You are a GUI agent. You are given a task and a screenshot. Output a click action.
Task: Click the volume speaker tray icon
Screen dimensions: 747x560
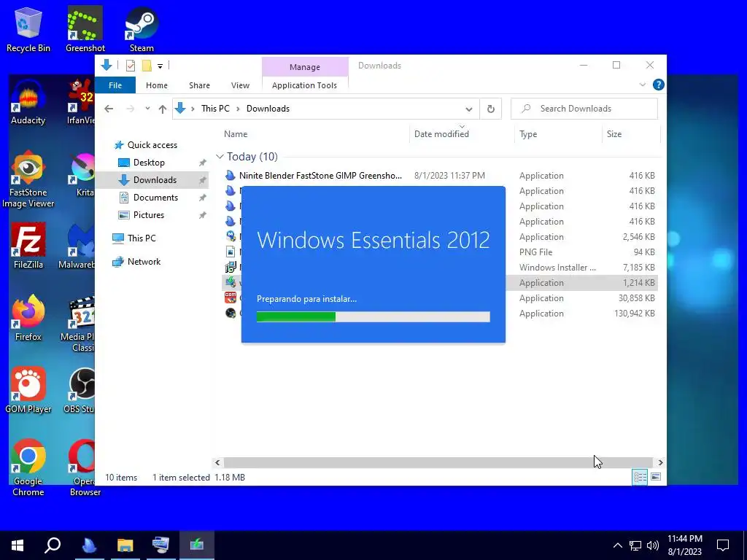click(x=653, y=545)
